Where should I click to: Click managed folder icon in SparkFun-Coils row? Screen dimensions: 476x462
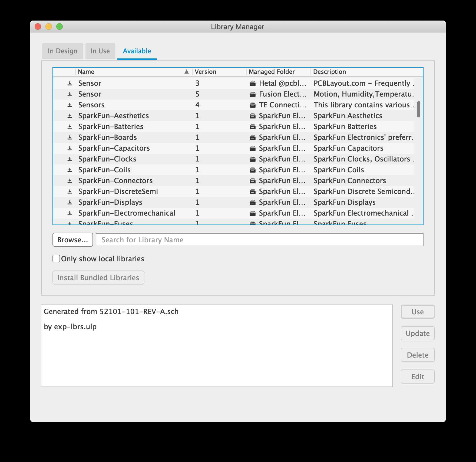pyautogui.click(x=253, y=170)
